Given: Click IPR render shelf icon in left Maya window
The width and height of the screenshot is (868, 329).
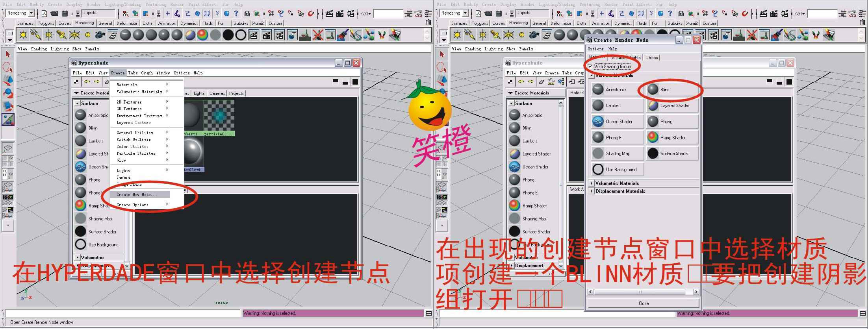Looking at the screenshot, I should [x=267, y=35].
